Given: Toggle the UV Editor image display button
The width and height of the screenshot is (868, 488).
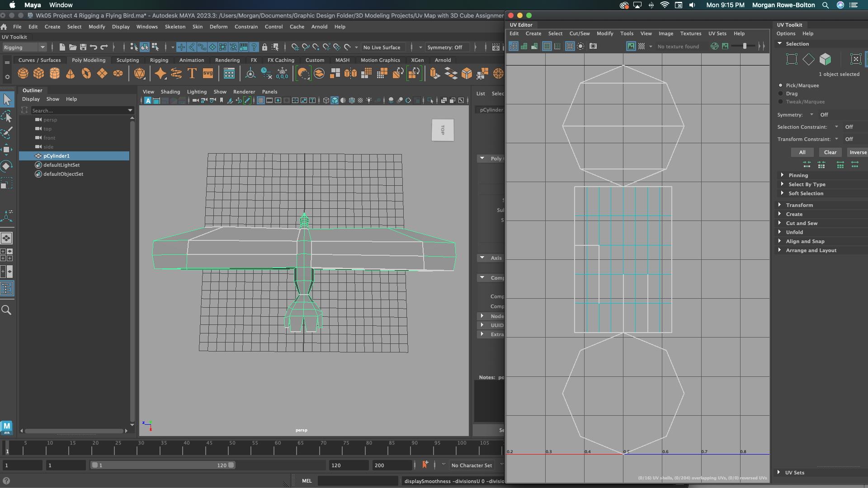Looking at the screenshot, I should pos(631,46).
